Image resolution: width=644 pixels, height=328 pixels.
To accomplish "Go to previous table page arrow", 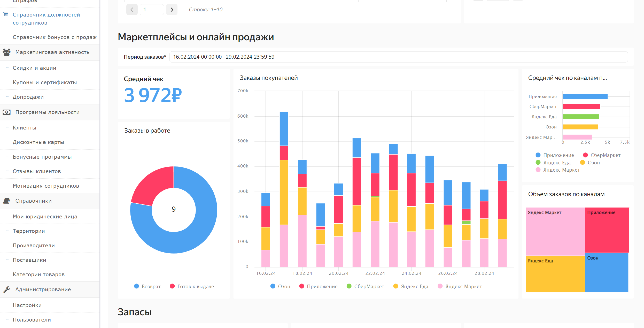I will [132, 10].
